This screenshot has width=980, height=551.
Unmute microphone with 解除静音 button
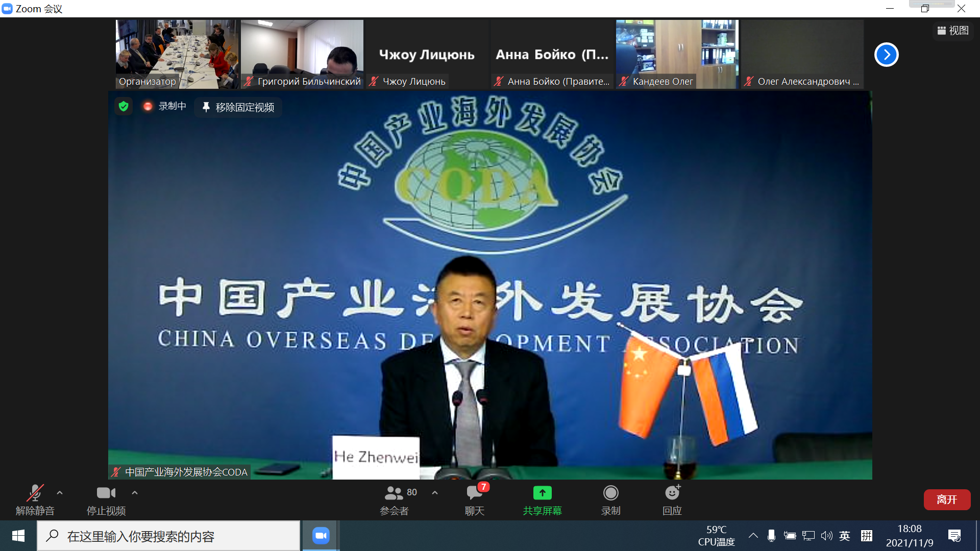tap(35, 500)
